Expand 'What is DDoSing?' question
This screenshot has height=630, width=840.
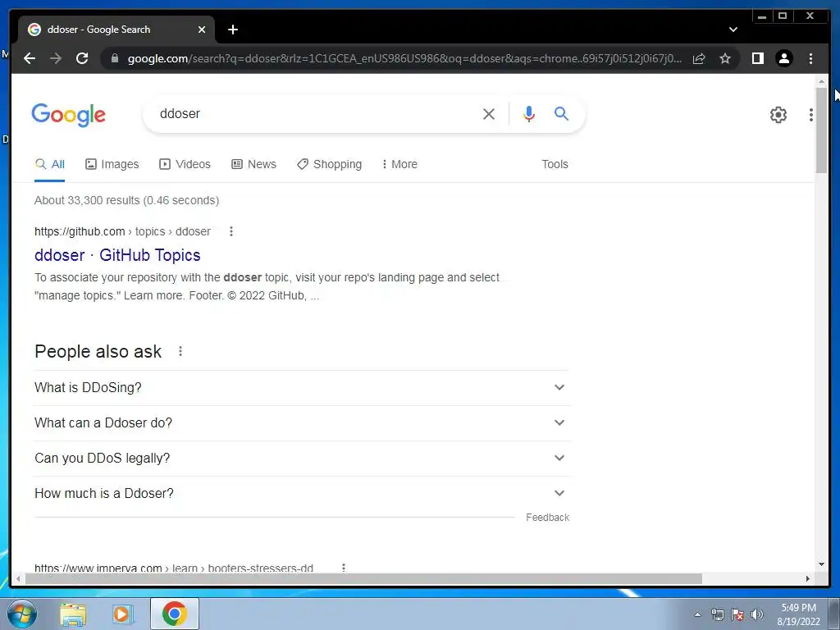(302, 387)
